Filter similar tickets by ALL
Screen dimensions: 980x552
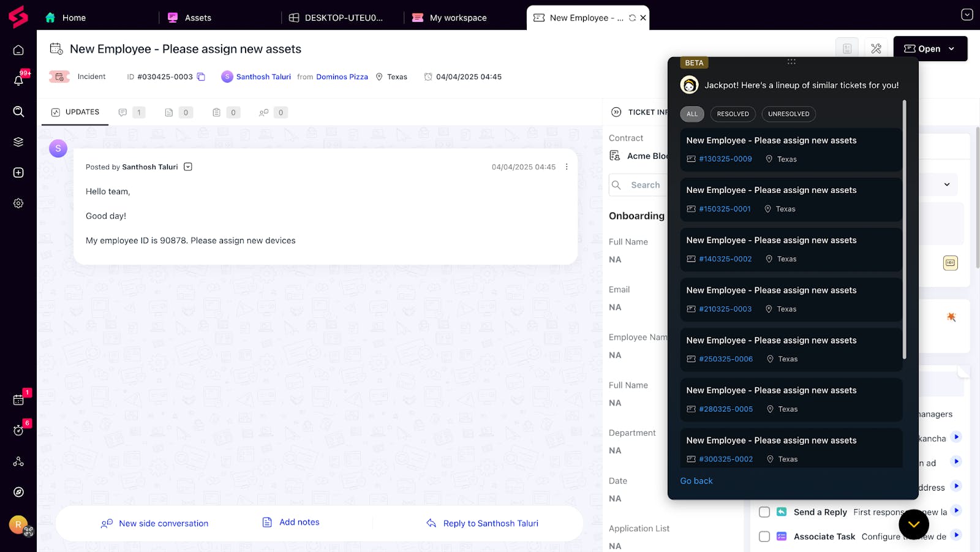click(x=692, y=114)
